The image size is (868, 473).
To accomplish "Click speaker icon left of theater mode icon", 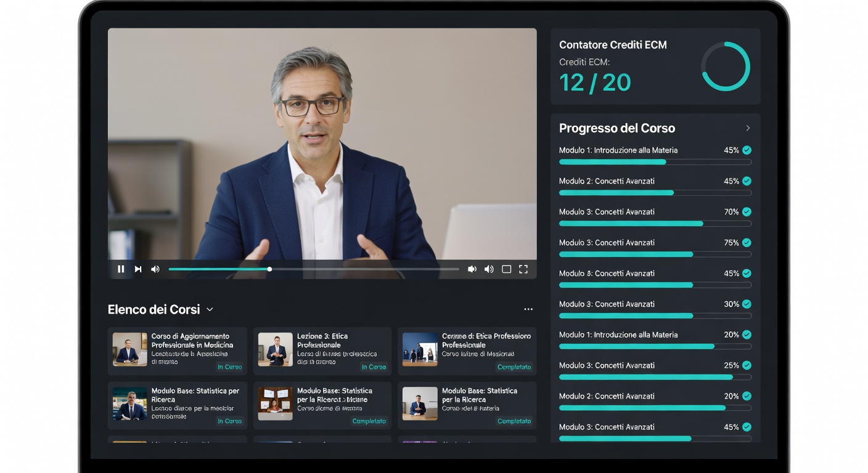I will click(x=489, y=269).
